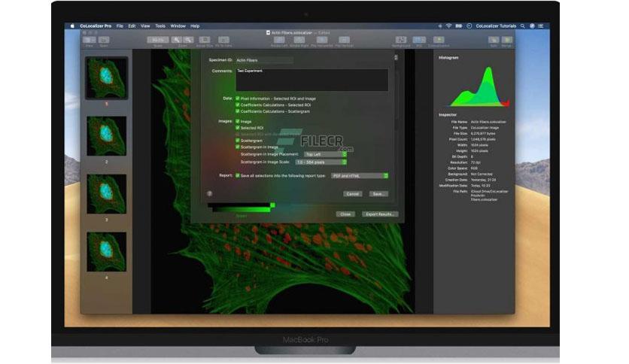Screen dimensions: 629x364
Task: Click the Cancel button
Action: [353, 193]
